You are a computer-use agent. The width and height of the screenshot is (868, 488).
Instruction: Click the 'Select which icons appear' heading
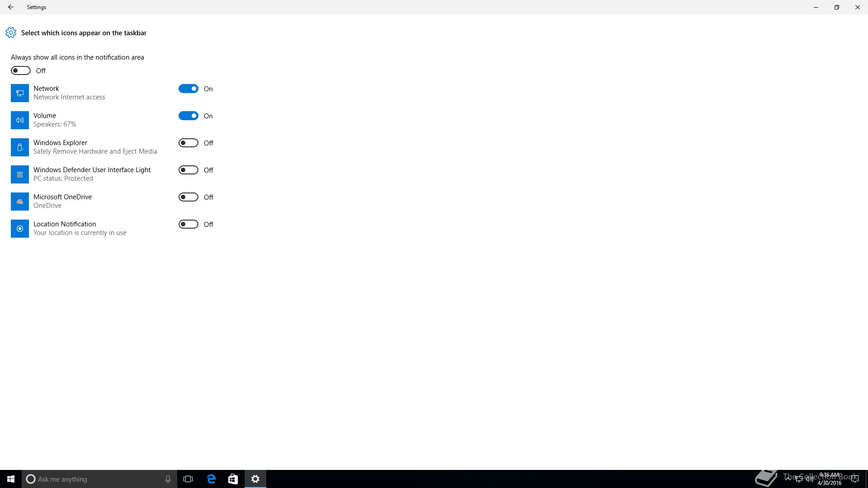coord(84,33)
